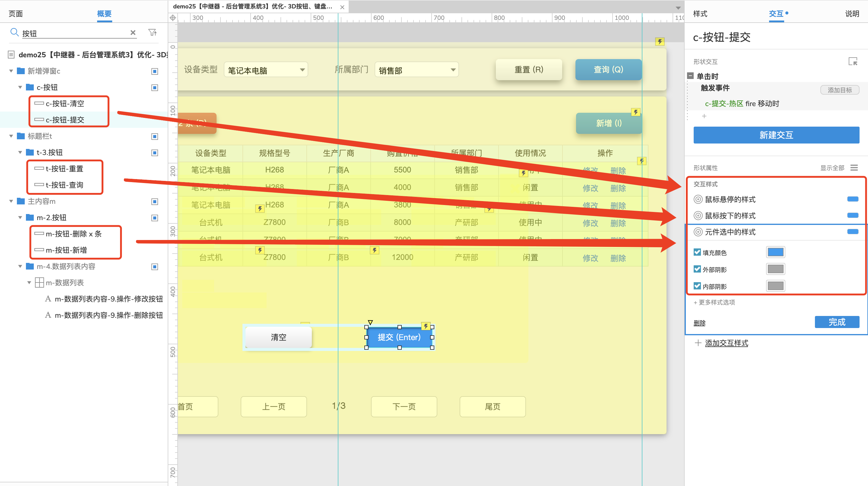The image size is (868, 486).
Task: Select m-按钮-新增 in the outline tree
Action: pyautogui.click(x=66, y=250)
